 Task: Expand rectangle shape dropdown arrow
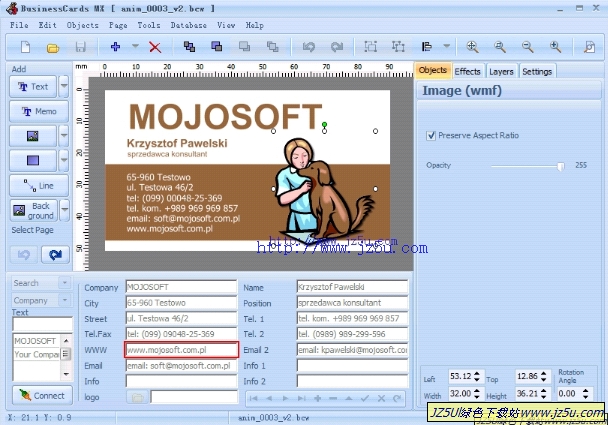pos(64,161)
